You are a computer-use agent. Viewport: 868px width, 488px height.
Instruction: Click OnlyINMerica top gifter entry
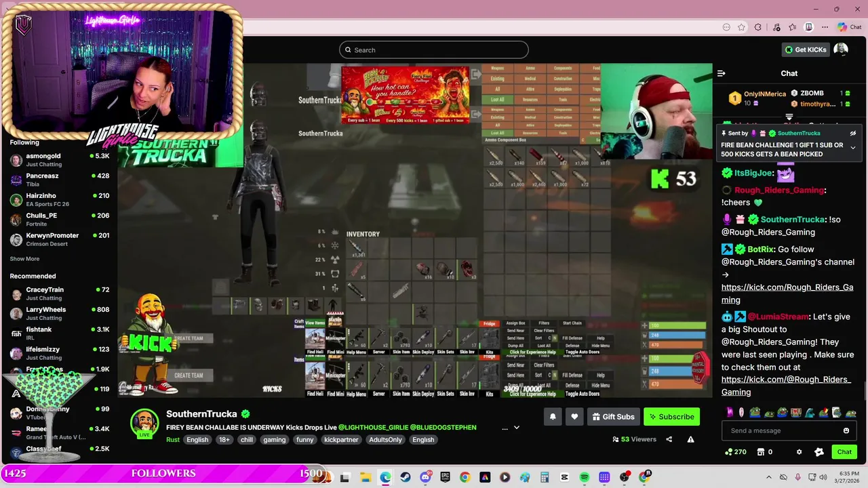[x=757, y=98]
